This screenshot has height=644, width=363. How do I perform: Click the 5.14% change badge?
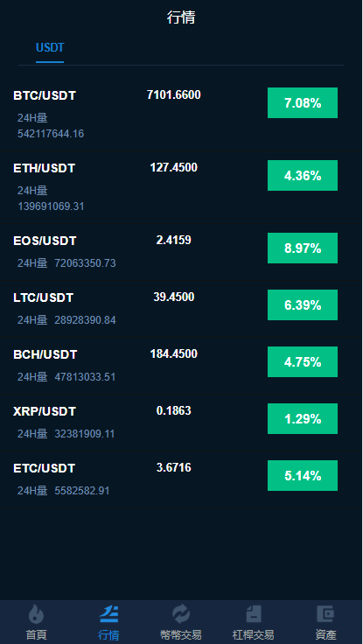click(303, 476)
